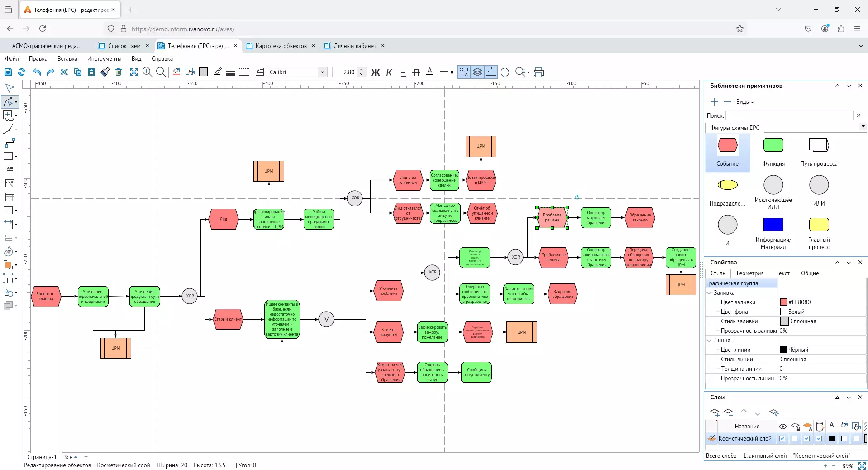Increase font size with stepper up arrow
The image size is (868, 470).
click(x=361, y=70)
